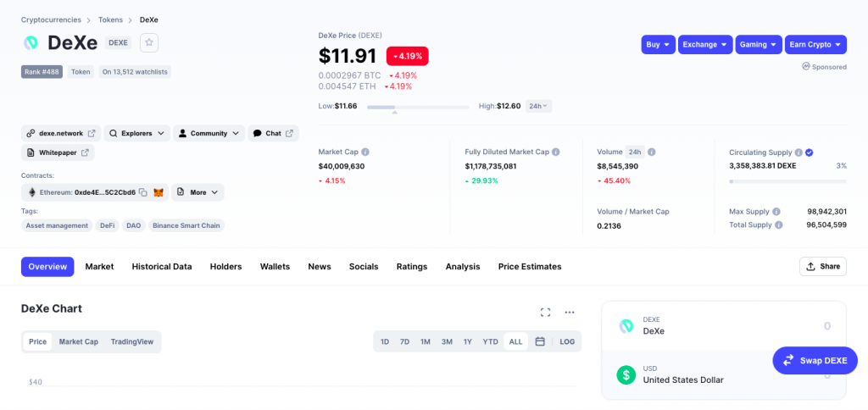Open the Whitepaper link

click(x=58, y=152)
